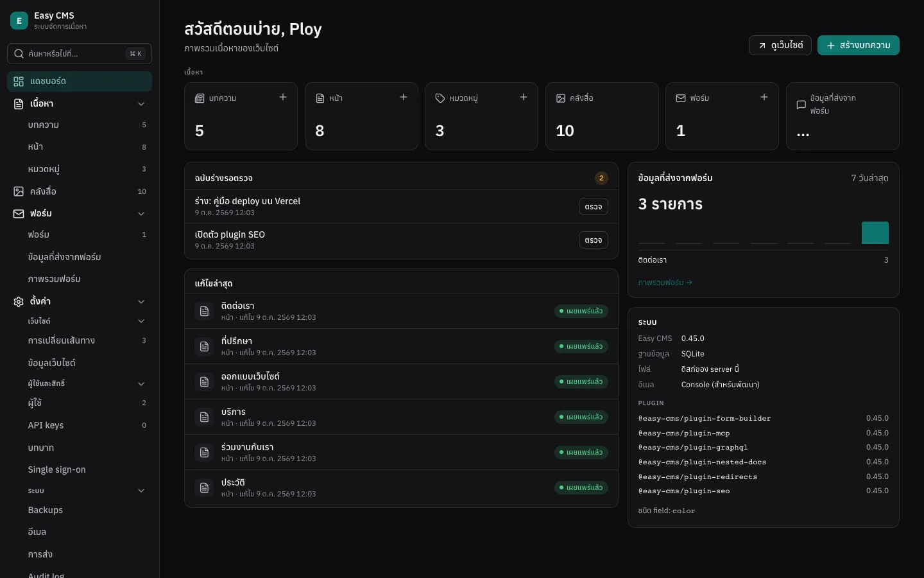This screenshot has width=924, height=578.
Task: Click the search box ค้นหาหรือไปที่
Action: (80, 53)
